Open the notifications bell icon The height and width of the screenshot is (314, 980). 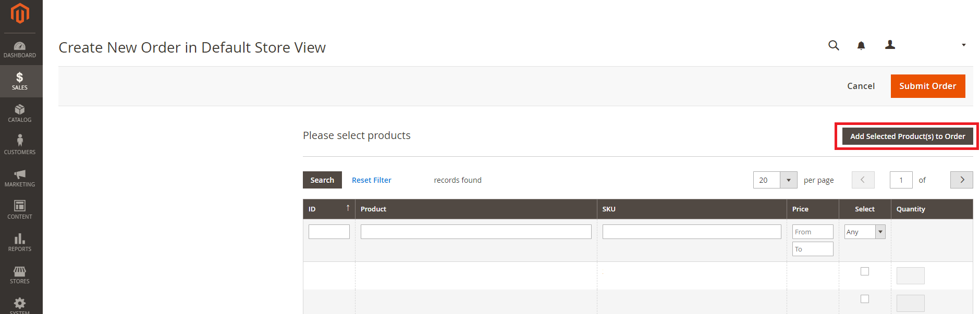coord(861,46)
